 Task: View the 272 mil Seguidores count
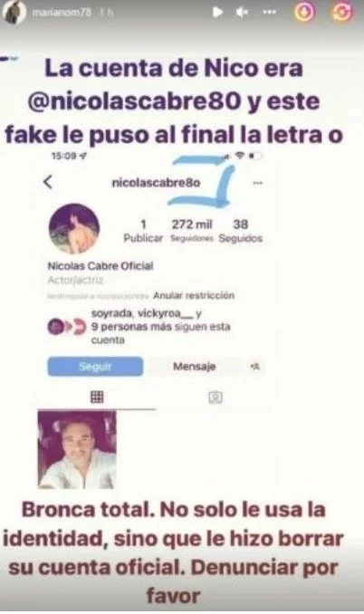(192, 230)
